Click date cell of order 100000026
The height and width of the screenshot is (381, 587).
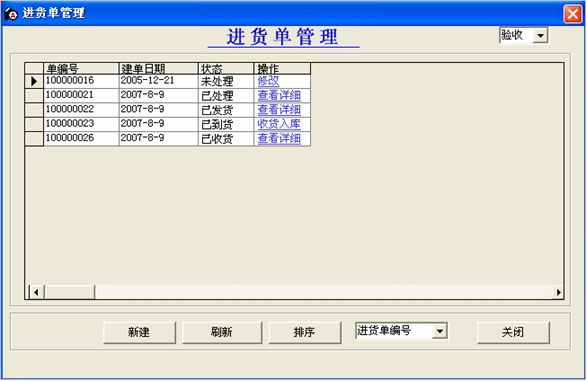158,138
